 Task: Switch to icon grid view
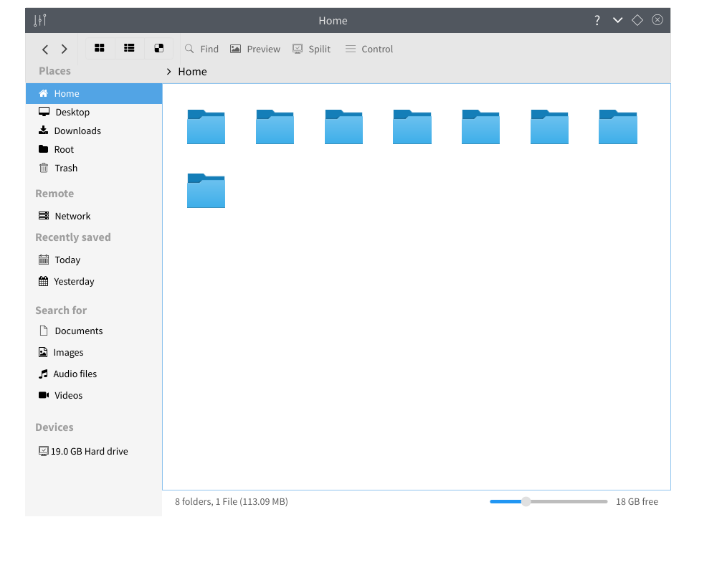point(100,47)
